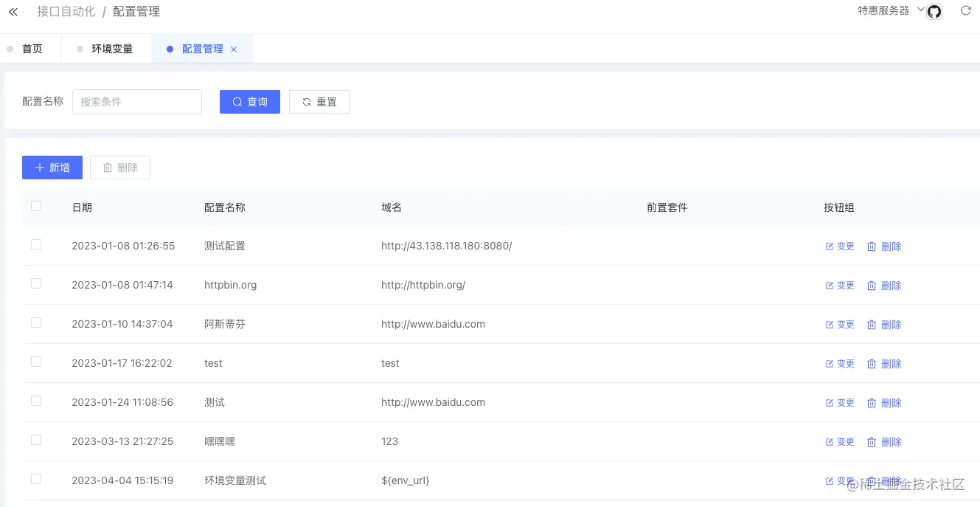Close the 配置管理 tab
The image size is (980, 507).
pos(234,49)
